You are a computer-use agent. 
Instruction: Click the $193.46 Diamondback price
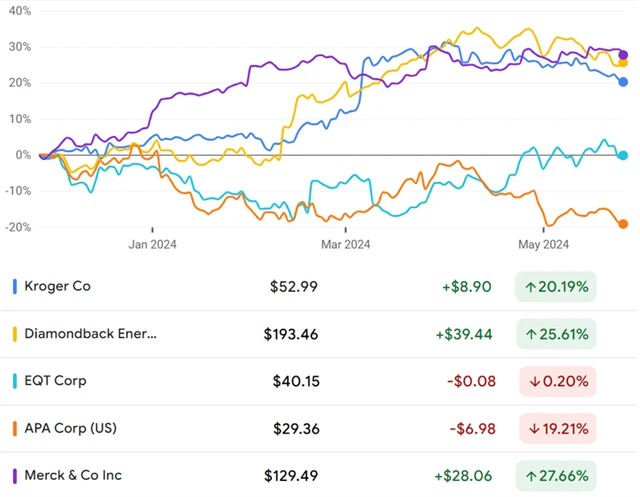coord(291,333)
